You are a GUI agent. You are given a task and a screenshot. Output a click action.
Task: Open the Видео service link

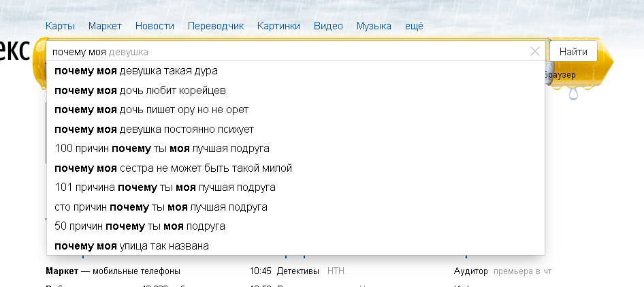[328, 26]
